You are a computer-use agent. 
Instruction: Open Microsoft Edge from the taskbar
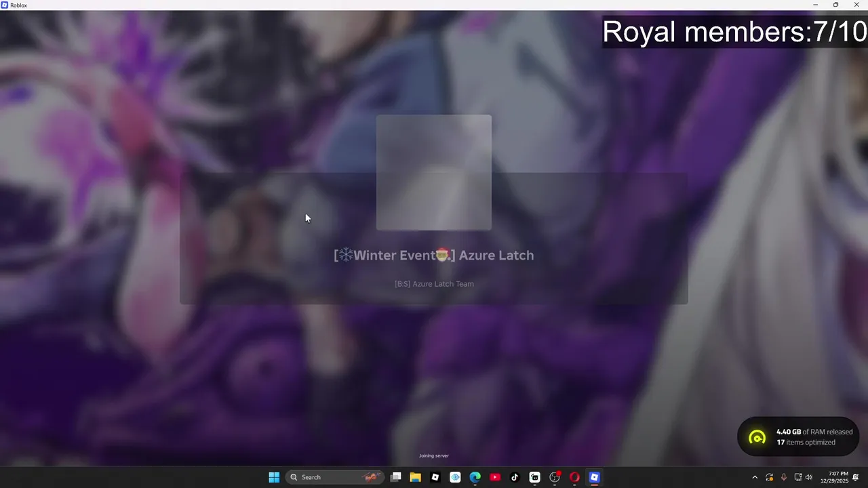[475, 477]
